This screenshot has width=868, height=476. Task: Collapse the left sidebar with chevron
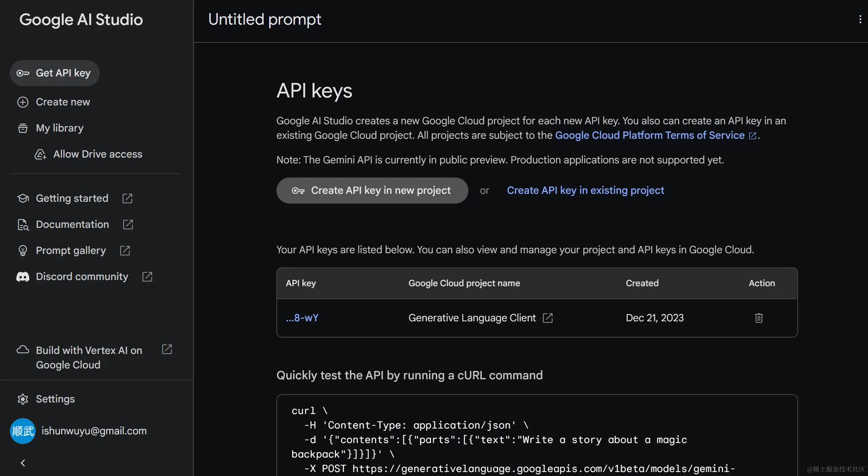click(23, 463)
